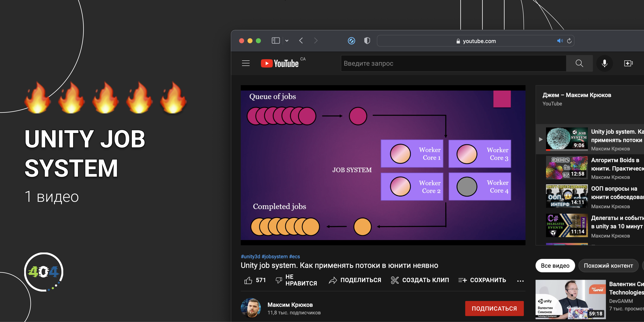Play the 'Unity job system' 9:06 playlist thumbnail

pyautogui.click(x=567, y=139)
